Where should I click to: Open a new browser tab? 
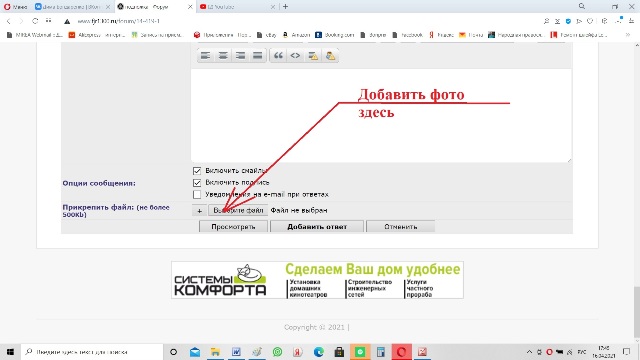[285, 7]
